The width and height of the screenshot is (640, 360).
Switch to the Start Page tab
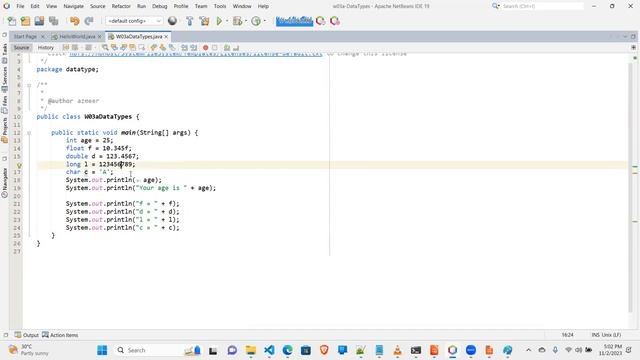tap(25, 37)
